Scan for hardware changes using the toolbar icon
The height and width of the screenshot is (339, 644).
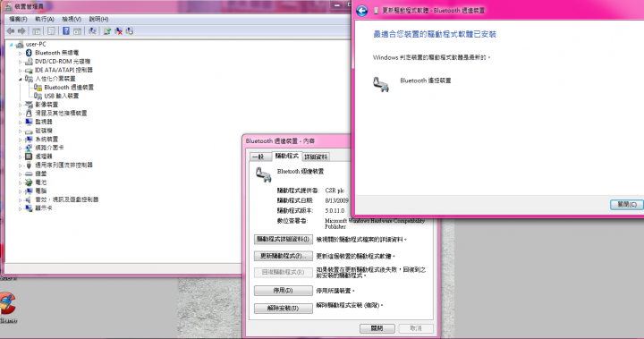click(92, 30)
